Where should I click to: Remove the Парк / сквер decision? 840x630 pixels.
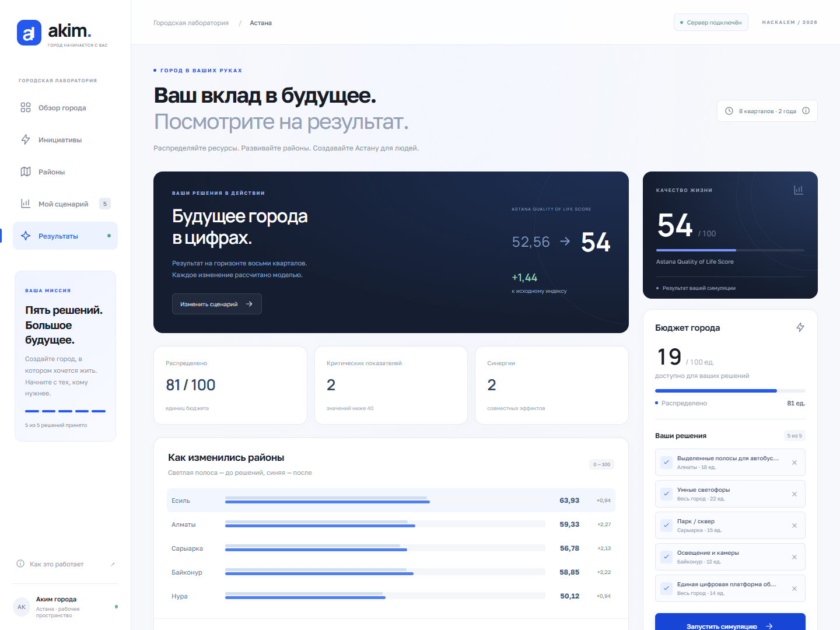(x=794, y=526)
